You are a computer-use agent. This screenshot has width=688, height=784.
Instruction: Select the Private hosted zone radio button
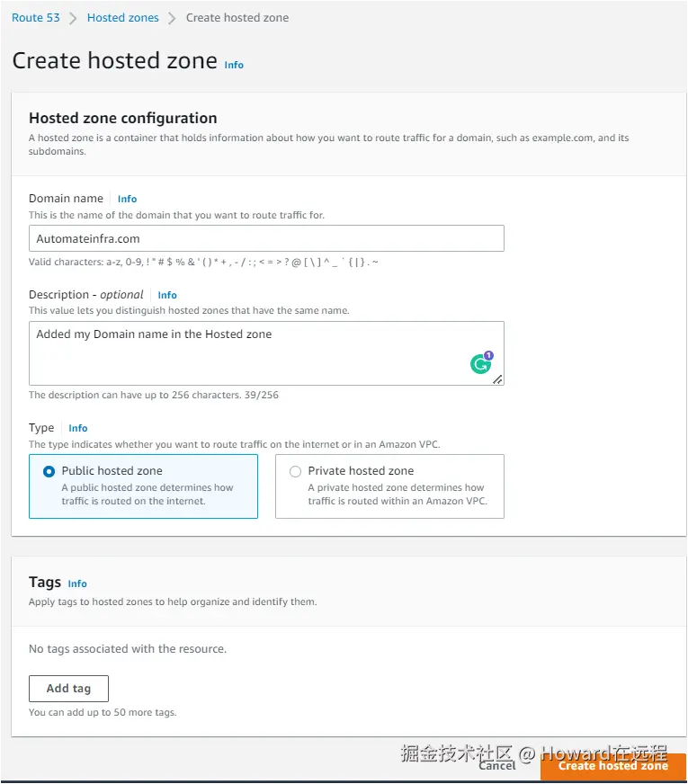[x=295, y=471]
